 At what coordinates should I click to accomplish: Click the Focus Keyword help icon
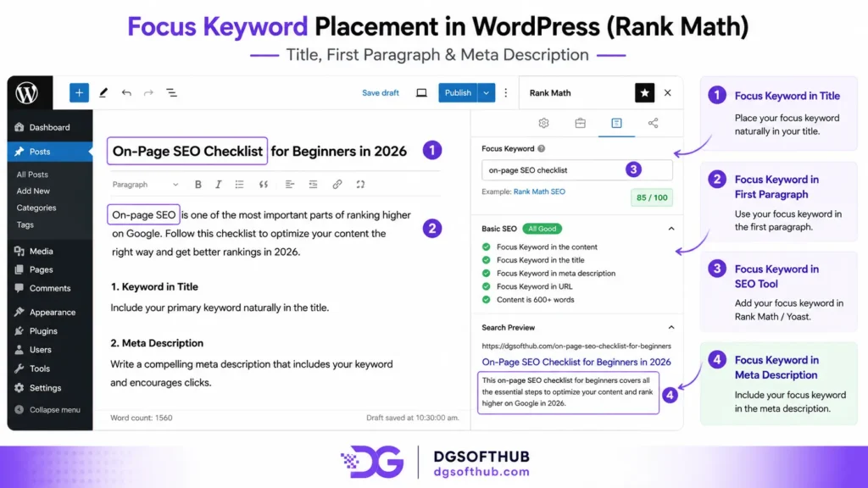(x=542, y=148)
